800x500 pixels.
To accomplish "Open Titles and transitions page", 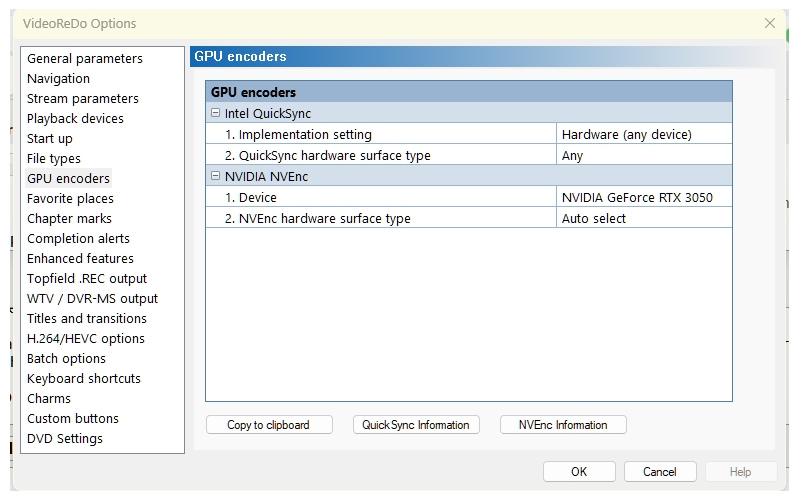I will coord(87,318).
